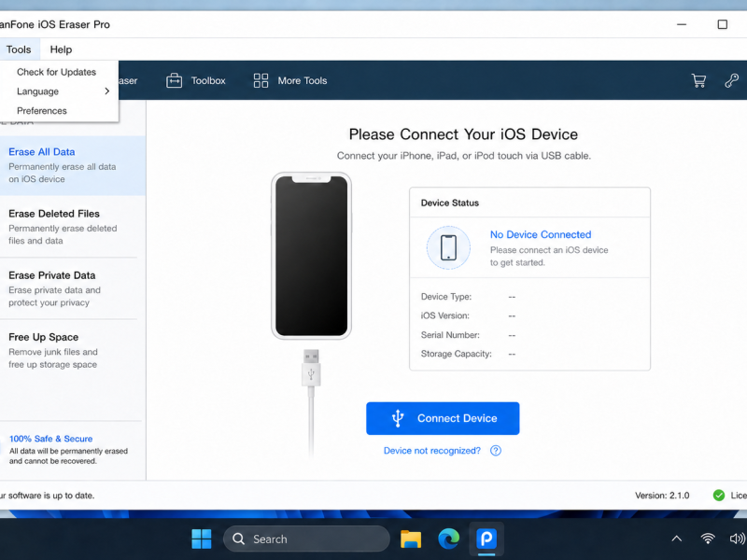The image size is (747, 560).
Task: Open the Wi-Fi network tray icon
Action: tap(708, 539)
